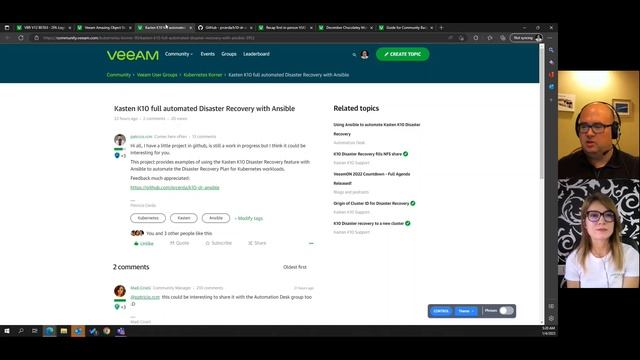Reload the page with browser refresh icon
Viewport: 640px width, 360px height.
(x=21, y=38)
